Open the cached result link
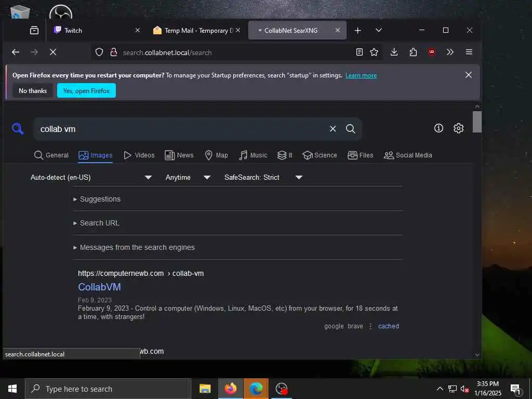The width and height of the screenshot is (532, 399). (x=389, y=326)
